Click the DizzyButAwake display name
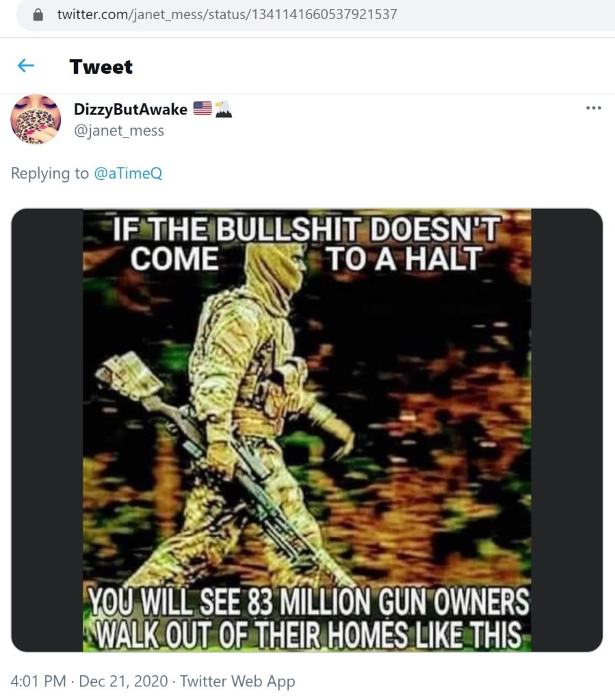This screenshot has width=615, height=700. [x=130, y=109]
